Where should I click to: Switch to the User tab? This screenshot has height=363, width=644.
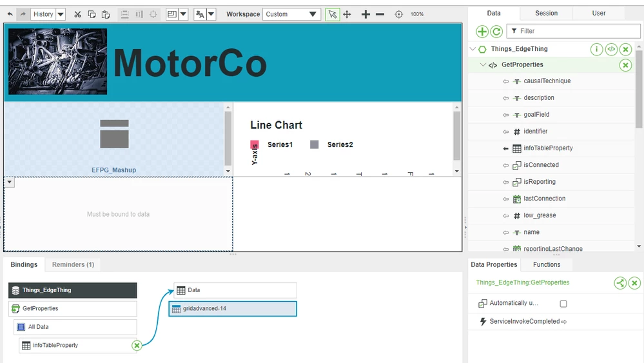(598, 13)
